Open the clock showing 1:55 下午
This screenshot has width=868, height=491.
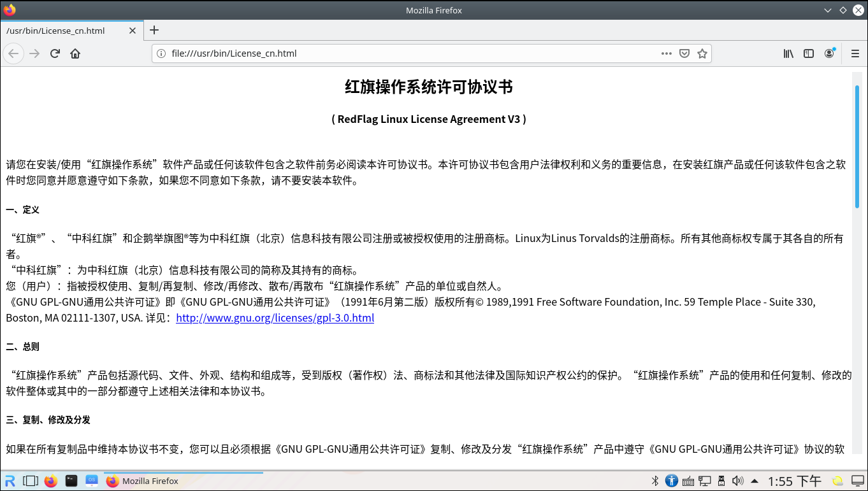tap(795, 481)
